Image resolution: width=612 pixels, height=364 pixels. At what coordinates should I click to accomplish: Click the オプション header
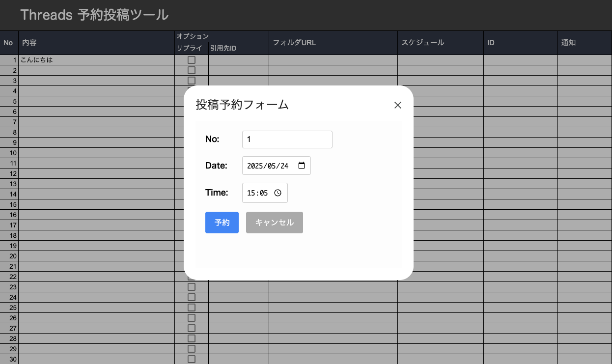click(222, 36)
